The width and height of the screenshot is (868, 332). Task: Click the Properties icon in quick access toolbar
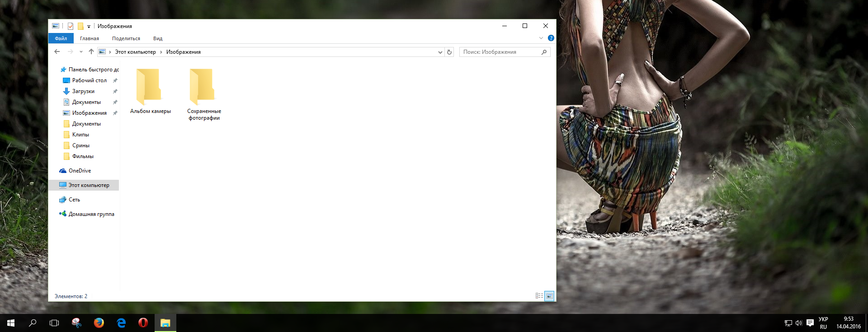pos(71,26)
